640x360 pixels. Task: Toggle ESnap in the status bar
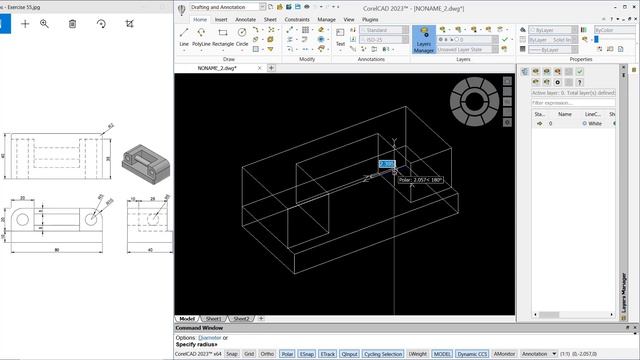click(307, 354)
